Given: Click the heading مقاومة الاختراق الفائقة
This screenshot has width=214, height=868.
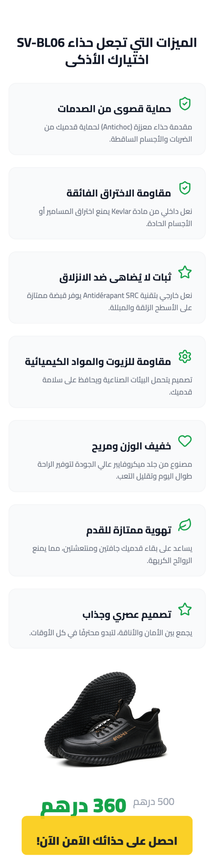Looking at the screenshot, I should pyautogui.click(x=118, y=193).
